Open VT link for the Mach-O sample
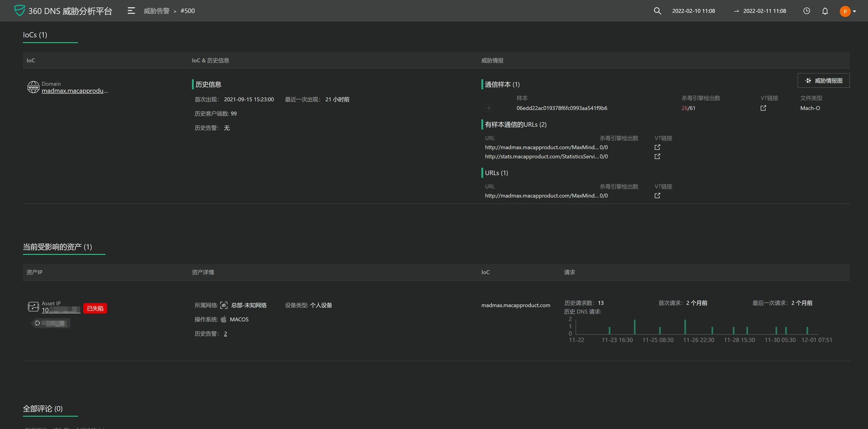 (x=763, y=108)
